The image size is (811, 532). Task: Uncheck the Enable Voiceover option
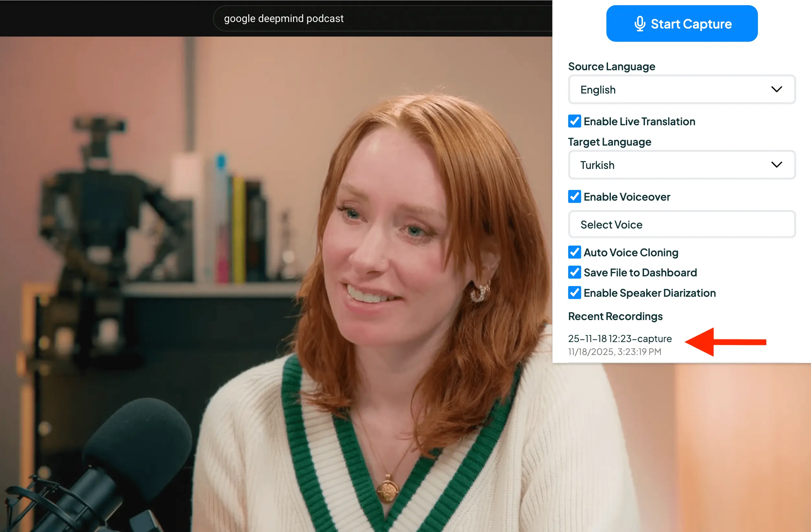575,196
